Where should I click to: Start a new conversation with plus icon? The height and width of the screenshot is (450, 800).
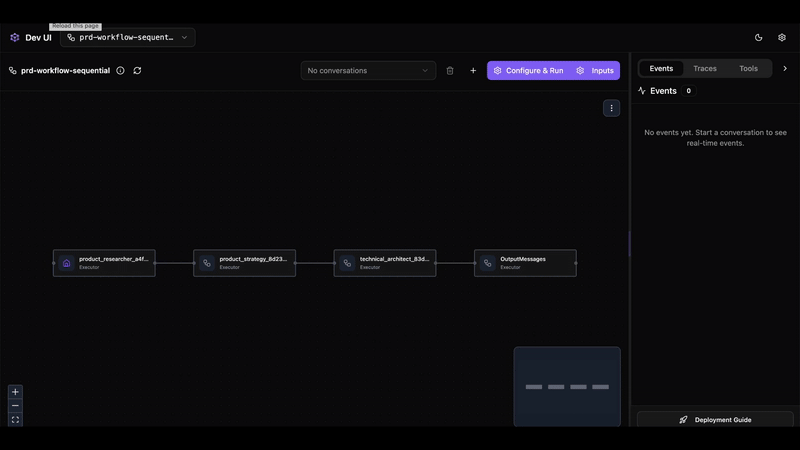click(473, 71)
